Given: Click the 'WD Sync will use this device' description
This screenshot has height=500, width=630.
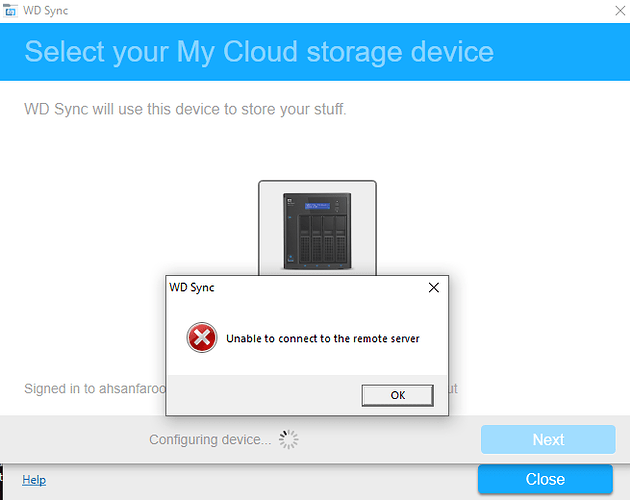Looking at the screenshot, I should point(185,108).
